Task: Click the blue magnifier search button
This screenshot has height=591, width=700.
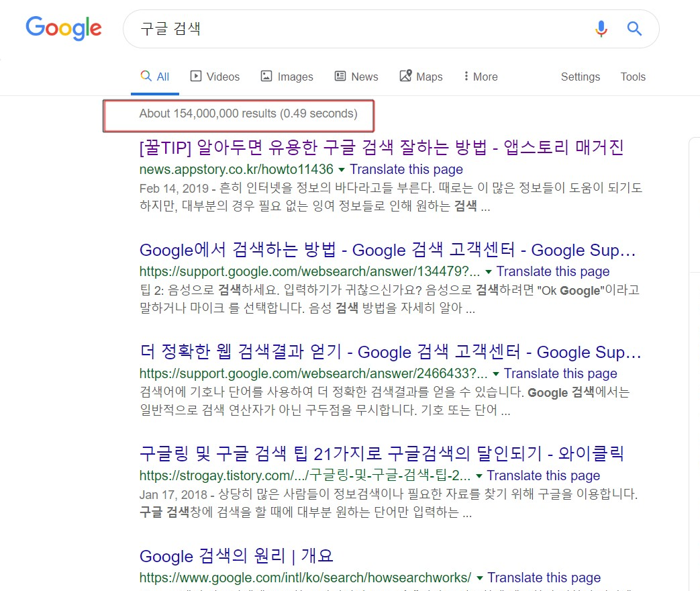Action: point(634,29)
